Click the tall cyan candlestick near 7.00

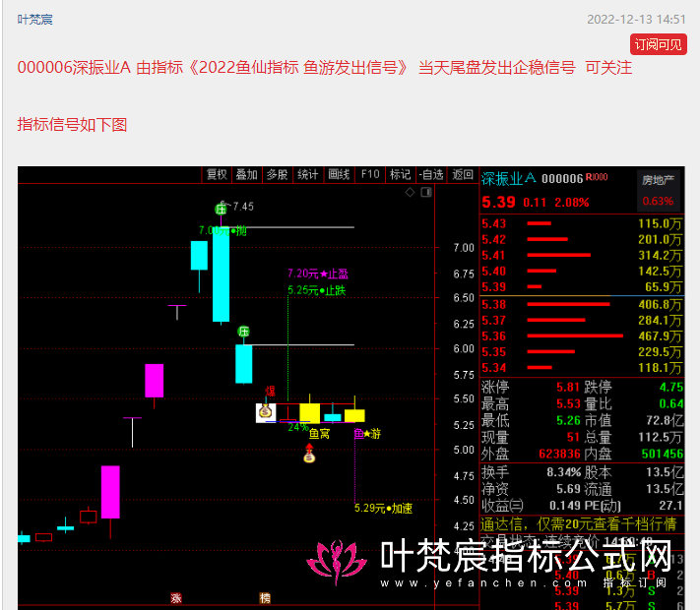(x=221, y=274)
